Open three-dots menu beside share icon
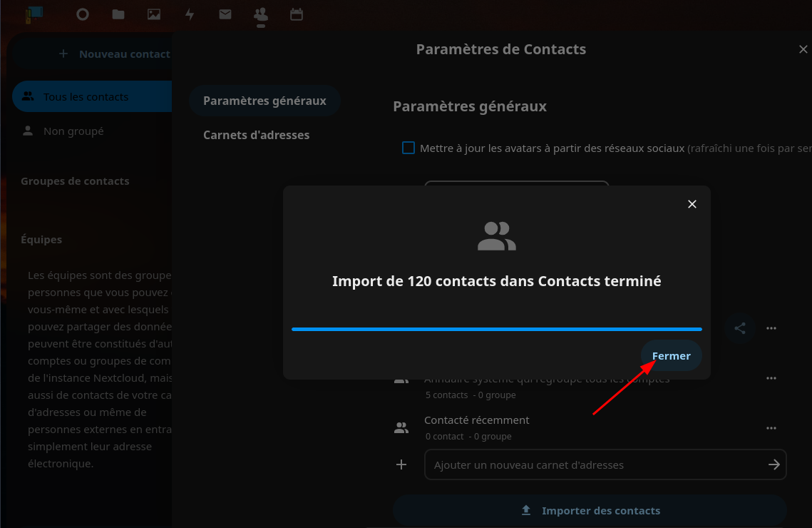This screenshot has height=528, width=812. point(771,328)
